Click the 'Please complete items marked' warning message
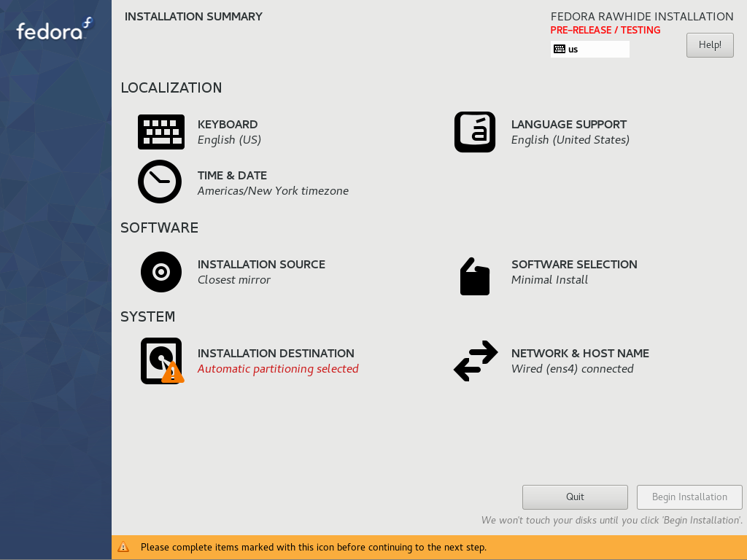Image resolution: width=747 pixels, height=560 pixels. tap(314, 547)
